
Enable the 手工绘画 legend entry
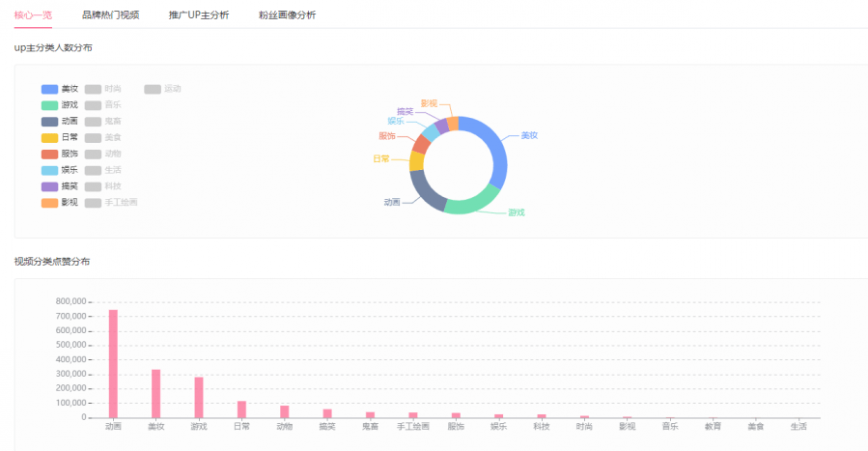click(111, 203)
